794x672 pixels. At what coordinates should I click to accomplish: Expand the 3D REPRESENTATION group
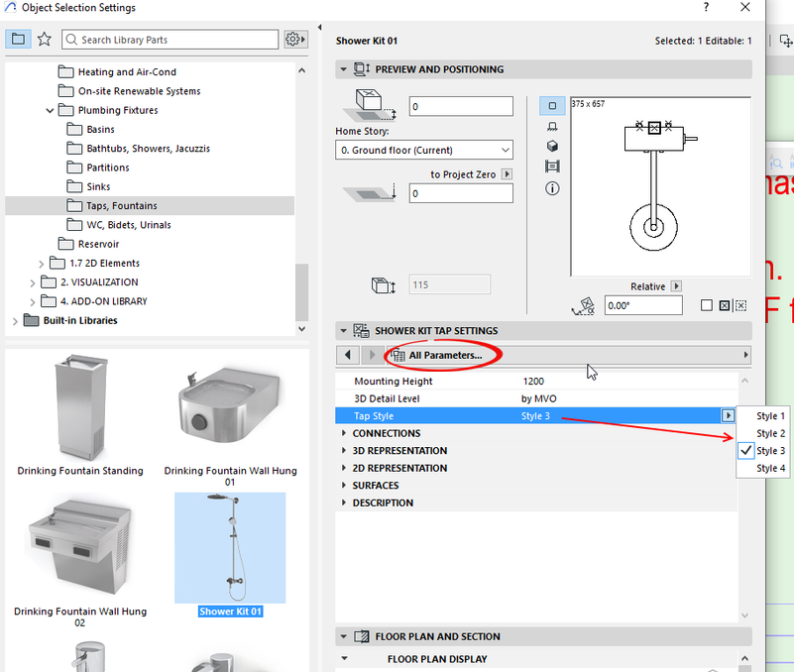coord(344,451)
